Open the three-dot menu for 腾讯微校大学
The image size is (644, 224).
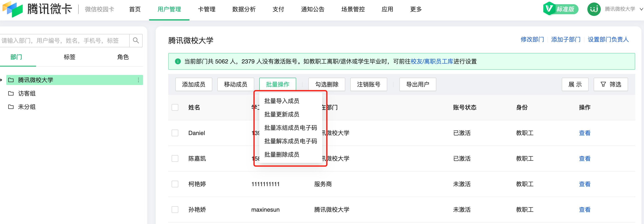[x=138, y=80]
